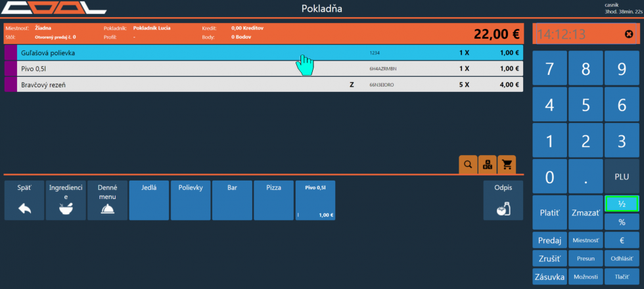Switch to the Pizza category
Screen dimensions: 644x289
273,200
